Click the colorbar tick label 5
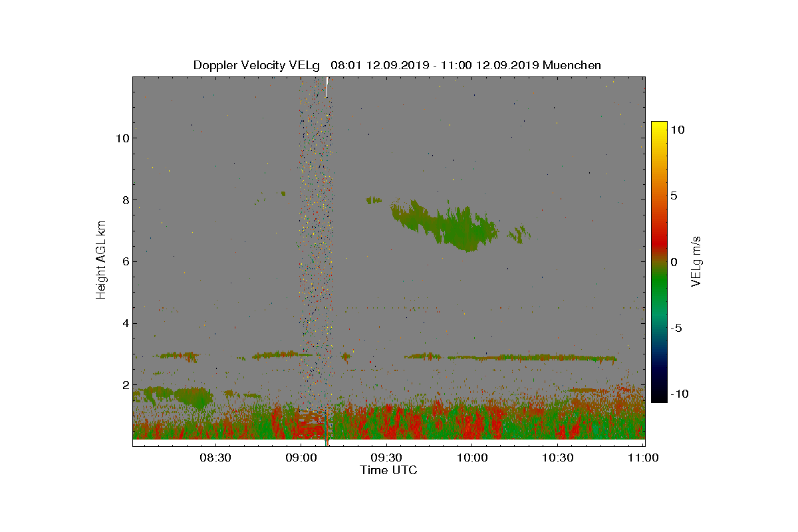Viewport: 798px width, 532px height. click(674, 196)
